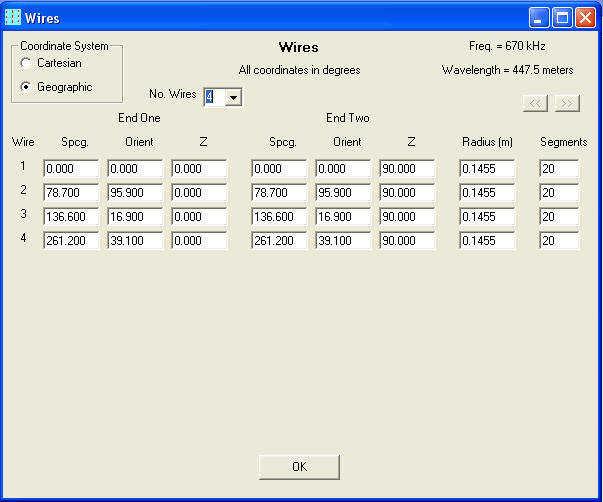Click the Wires window title bar icon
This screenshot has height=502, width=603.
pos(13,17)
